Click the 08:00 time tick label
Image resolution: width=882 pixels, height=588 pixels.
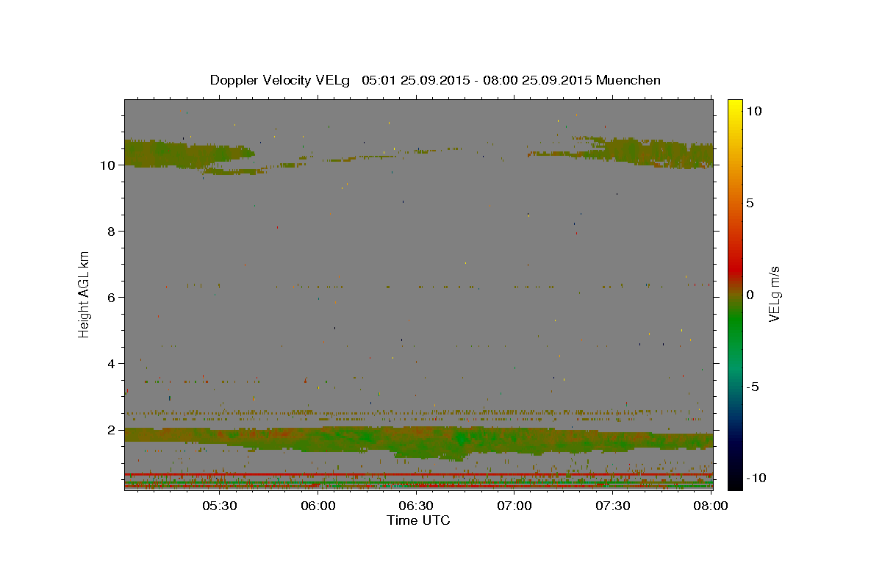point(711,506)
